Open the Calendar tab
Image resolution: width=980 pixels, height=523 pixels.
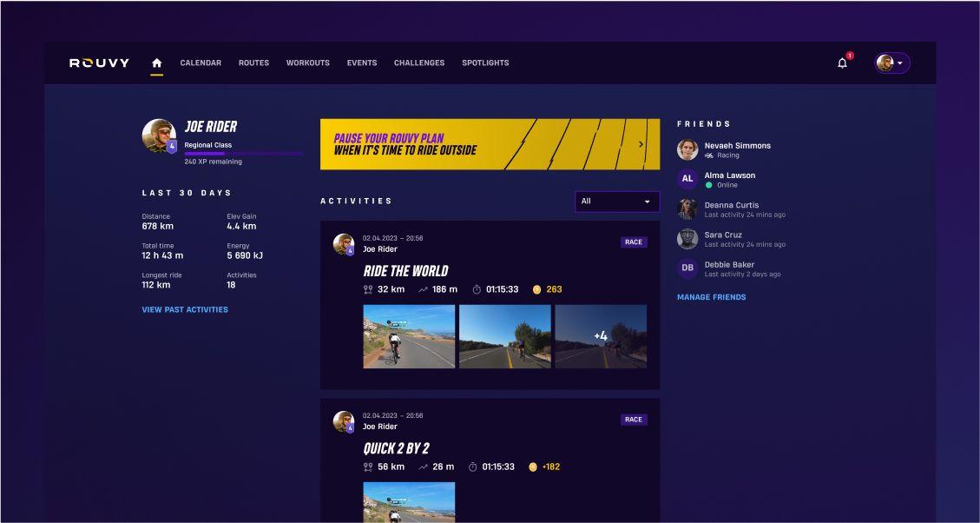(201, 63)
